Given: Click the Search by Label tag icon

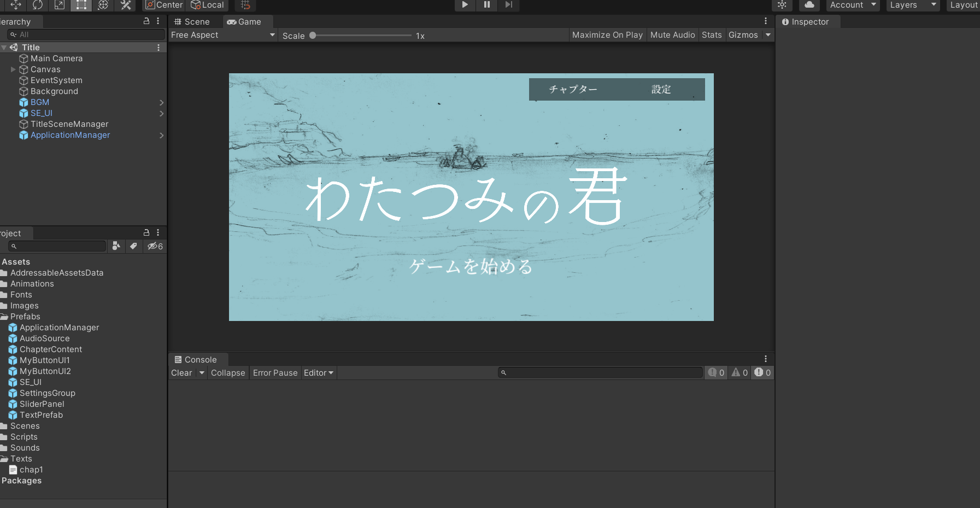Looking at the screenshot, I should pos(133,246).
